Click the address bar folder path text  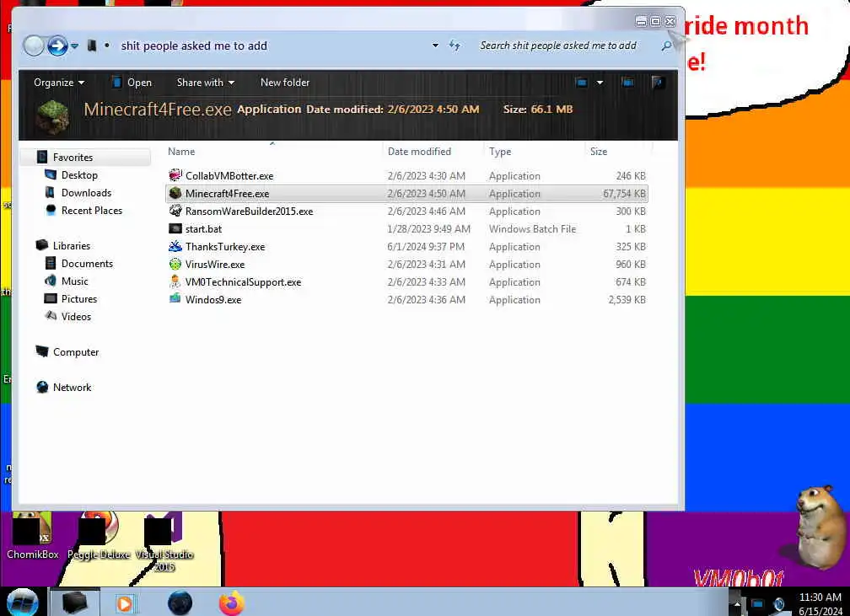[x=194, y=46]
